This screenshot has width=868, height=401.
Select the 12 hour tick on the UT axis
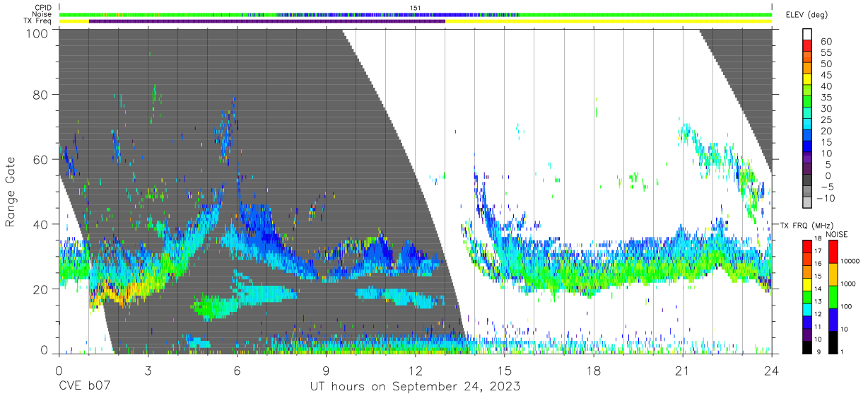click(416, 370)
